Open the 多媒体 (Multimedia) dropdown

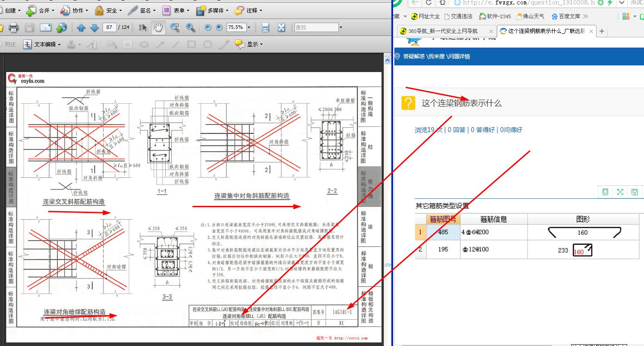(x=212, y=10)
